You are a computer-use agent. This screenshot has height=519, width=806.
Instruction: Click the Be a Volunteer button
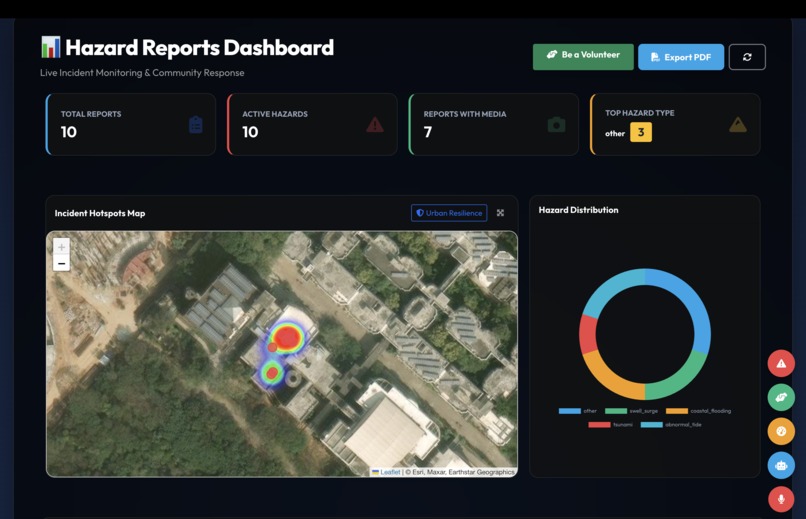(583, 57)
